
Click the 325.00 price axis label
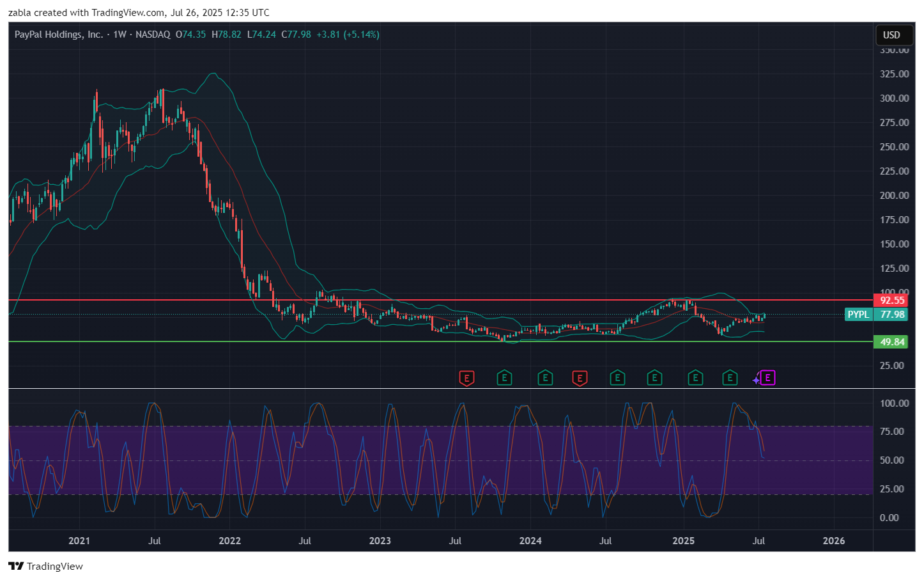(894, 74)
